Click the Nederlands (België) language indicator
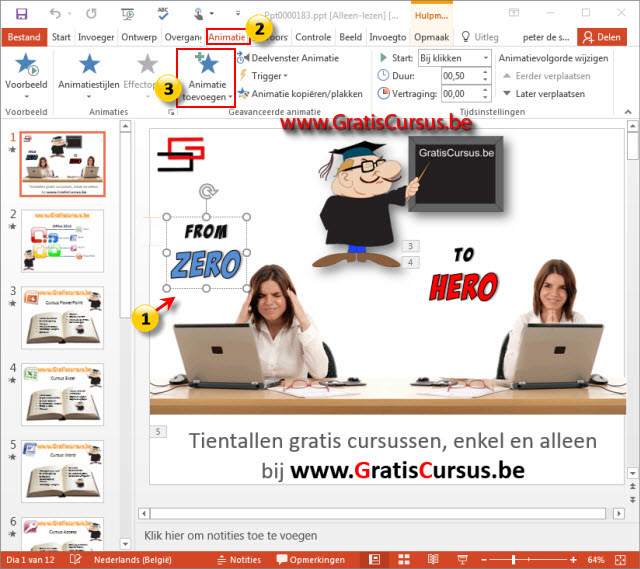The width and height of the screenshot is (640, 569). click(133, 560)
